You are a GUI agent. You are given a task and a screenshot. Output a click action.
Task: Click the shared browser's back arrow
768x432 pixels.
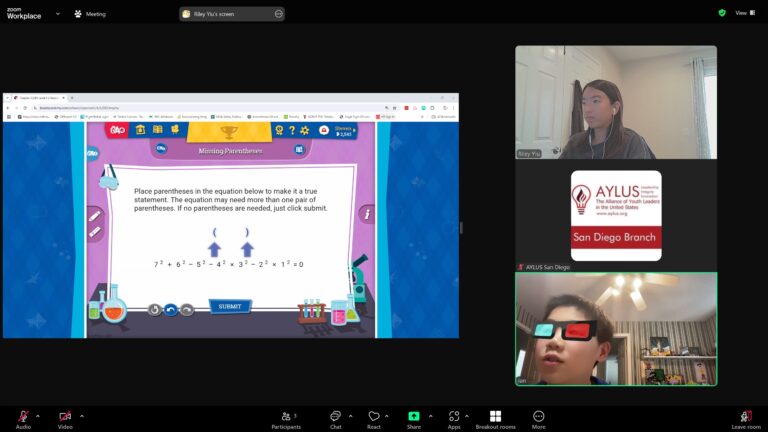[x=8, y=108]
